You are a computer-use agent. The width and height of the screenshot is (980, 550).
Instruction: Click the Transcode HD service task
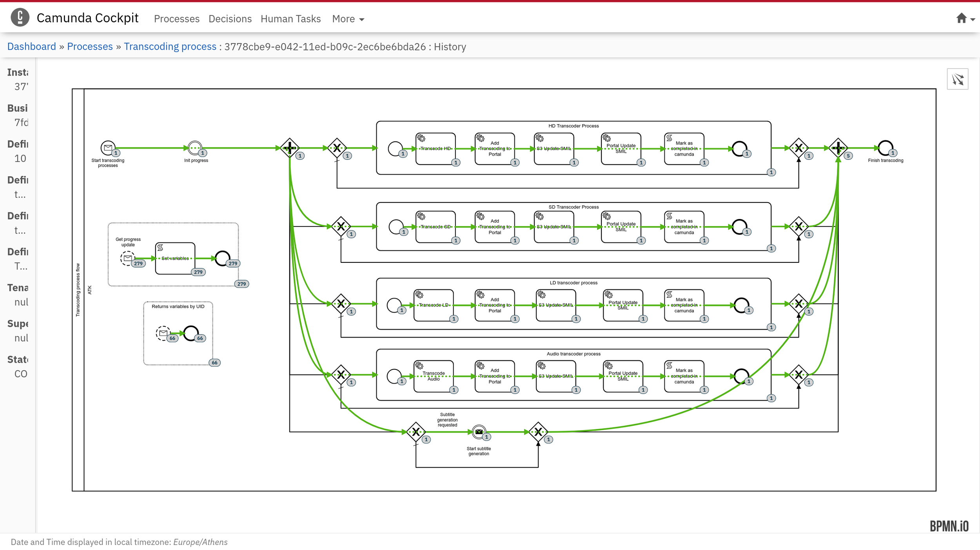coord(435,149)
